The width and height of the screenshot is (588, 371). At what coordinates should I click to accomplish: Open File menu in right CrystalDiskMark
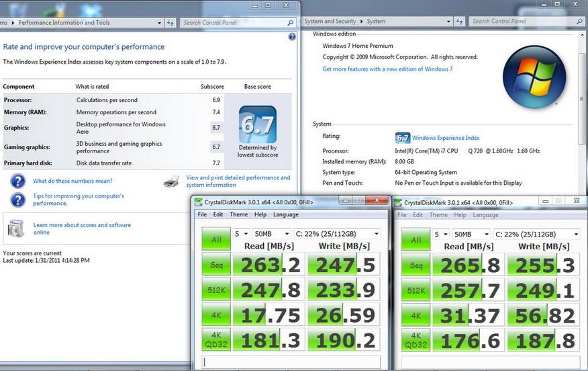click(401, 215)
